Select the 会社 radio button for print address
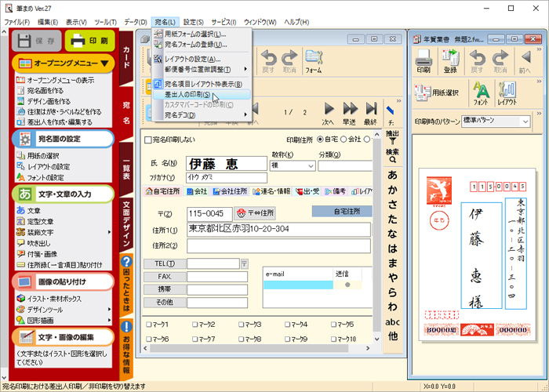This screenshot has width=549, height=392. (x=345, y=140)
